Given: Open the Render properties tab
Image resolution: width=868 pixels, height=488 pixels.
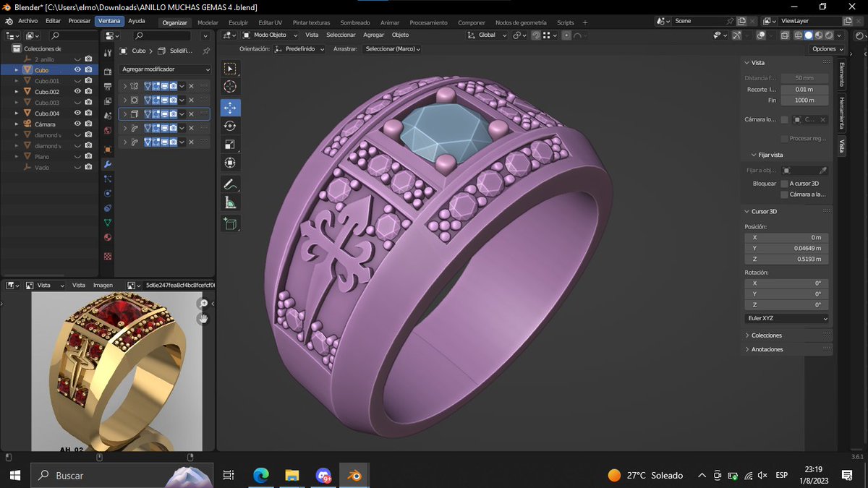Looking at the screenshot, I should point(108,73).
